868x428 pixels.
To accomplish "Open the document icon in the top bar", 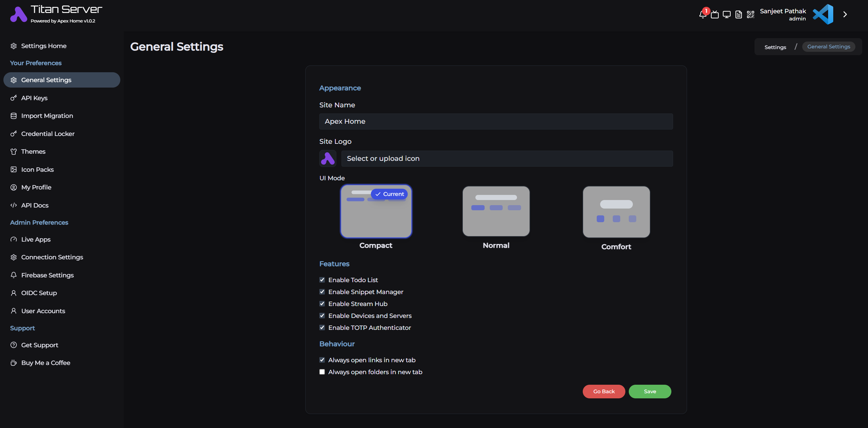I will [738, 14].
